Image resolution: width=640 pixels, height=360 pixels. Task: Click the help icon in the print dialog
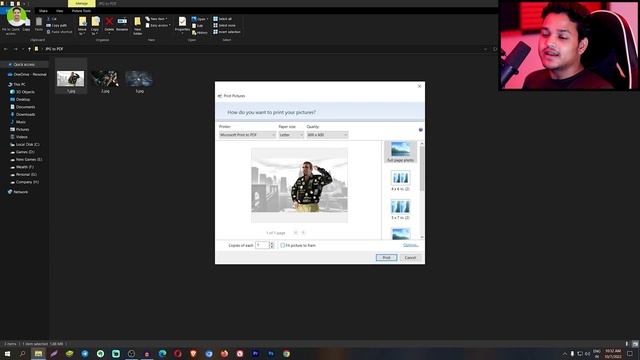pyautogui.click(x=420, y=130)
